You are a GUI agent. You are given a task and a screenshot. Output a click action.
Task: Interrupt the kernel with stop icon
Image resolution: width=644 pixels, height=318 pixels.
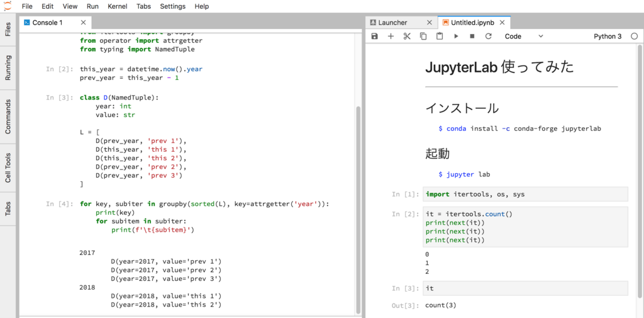(472, 36)
